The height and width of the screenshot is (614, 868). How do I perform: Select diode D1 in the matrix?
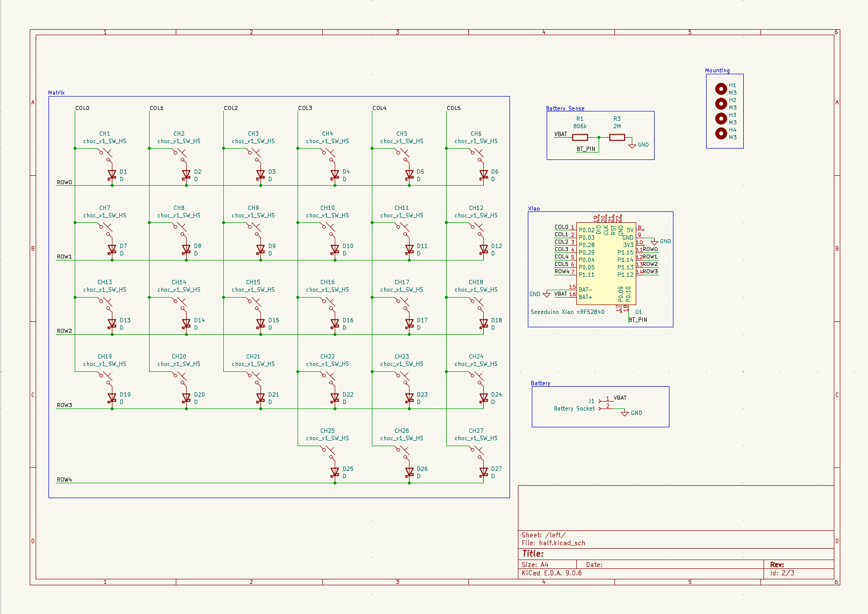click(x=112, y=175)
